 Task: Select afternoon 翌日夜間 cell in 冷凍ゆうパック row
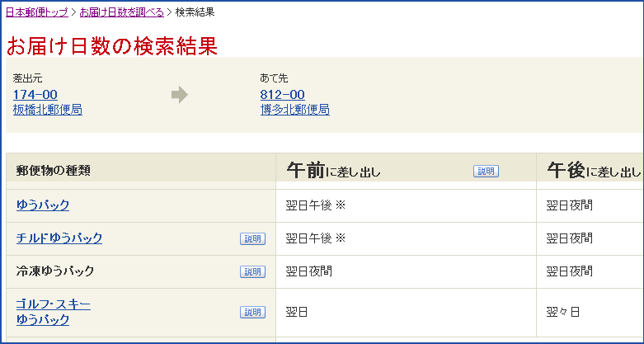(x=590, y=271)
